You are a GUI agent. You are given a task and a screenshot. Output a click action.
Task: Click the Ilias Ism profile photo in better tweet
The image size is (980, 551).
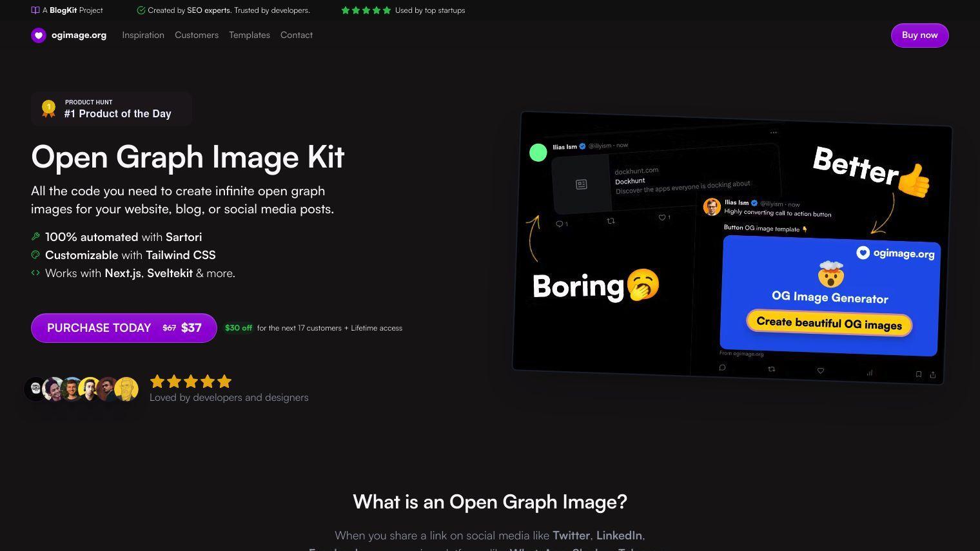coord(712,207)
